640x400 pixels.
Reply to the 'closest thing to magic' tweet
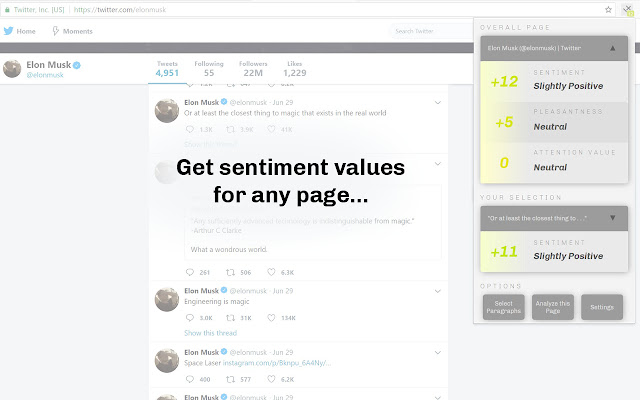click(x=190, y=129)
